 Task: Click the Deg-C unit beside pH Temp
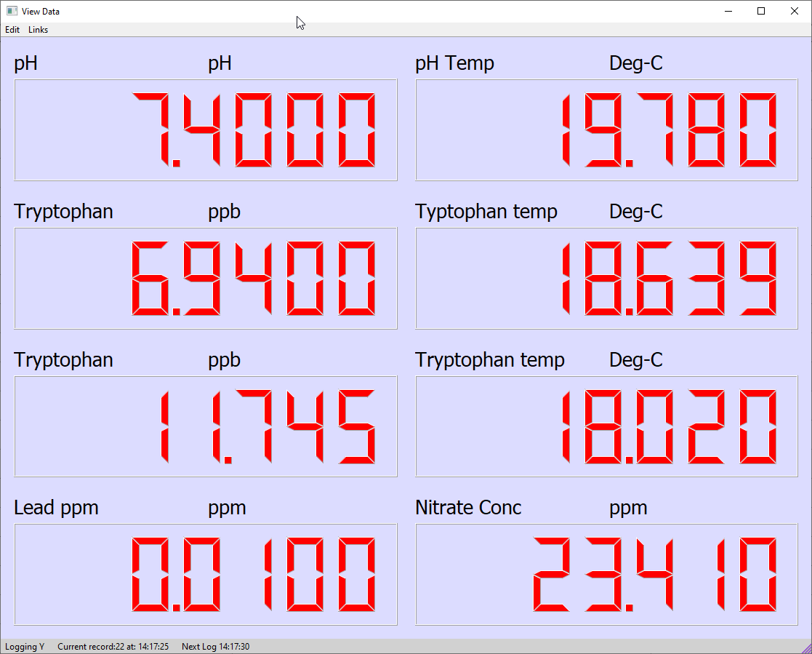coord(636,63)
